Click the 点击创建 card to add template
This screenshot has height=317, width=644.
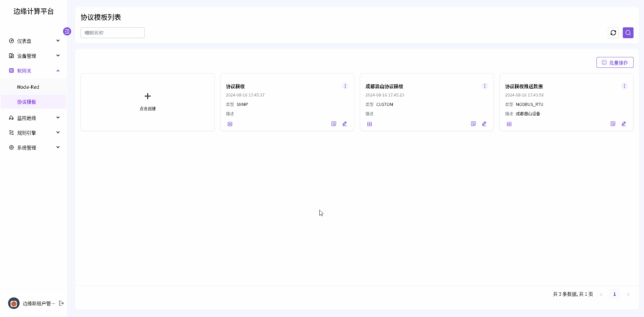coord(148,102)
